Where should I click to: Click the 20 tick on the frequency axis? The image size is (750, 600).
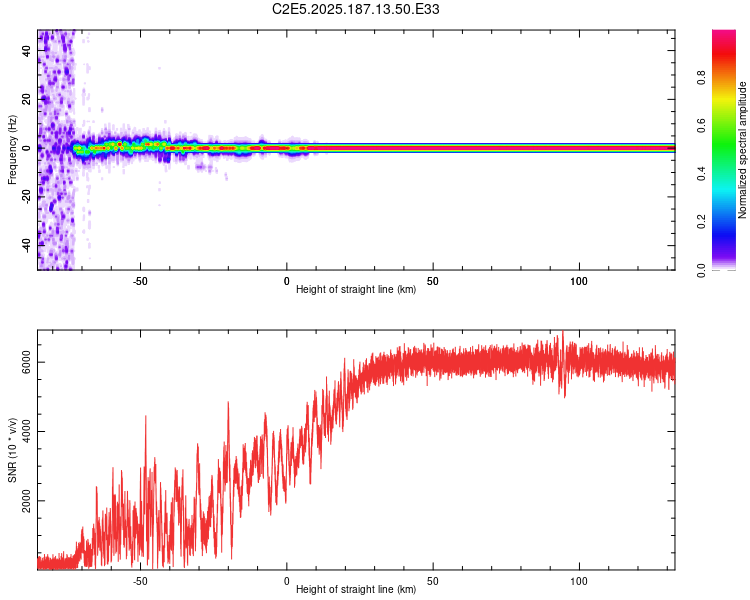tap(27, 100)
